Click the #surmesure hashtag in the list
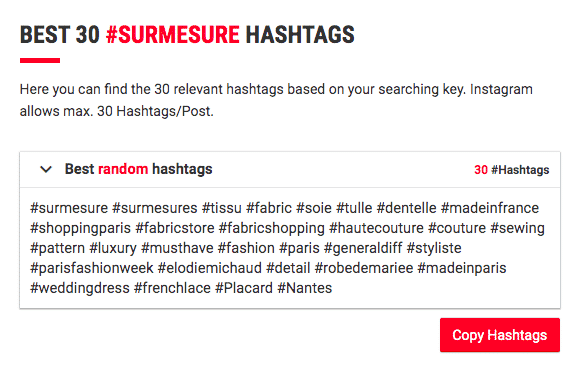576x385 pixels. click(x=69, y=208)
